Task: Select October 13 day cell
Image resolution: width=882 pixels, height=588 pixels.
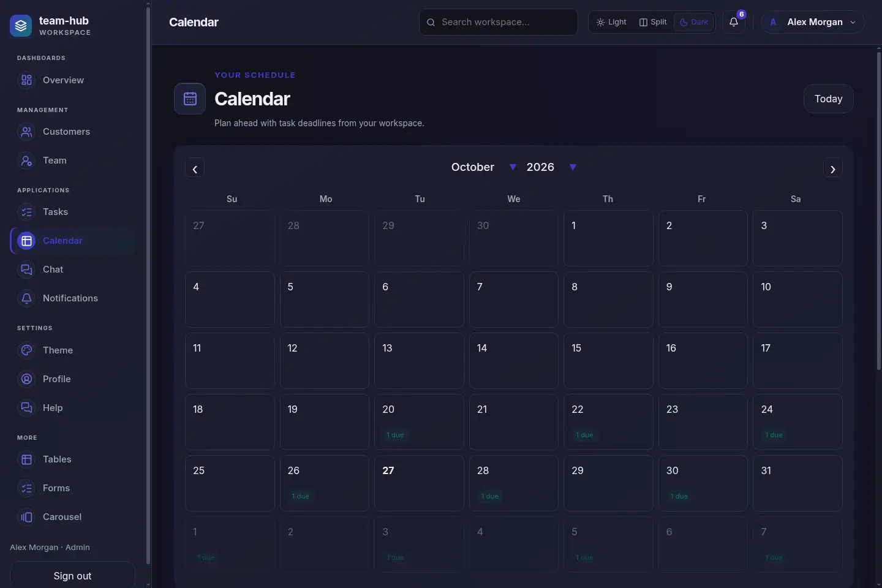Action: 419,361
